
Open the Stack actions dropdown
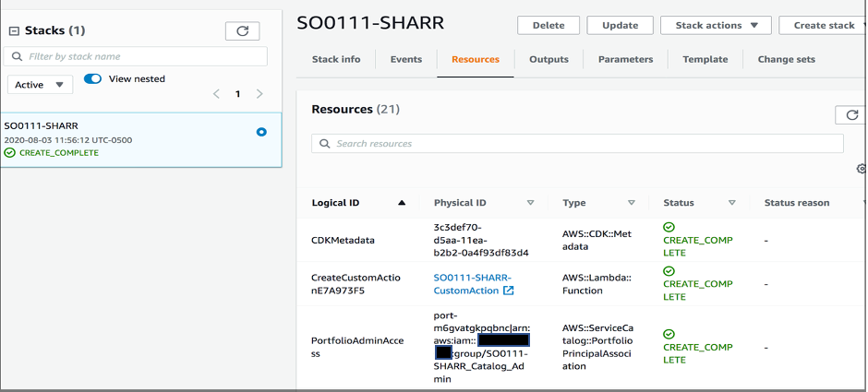(x=716, y=26)
